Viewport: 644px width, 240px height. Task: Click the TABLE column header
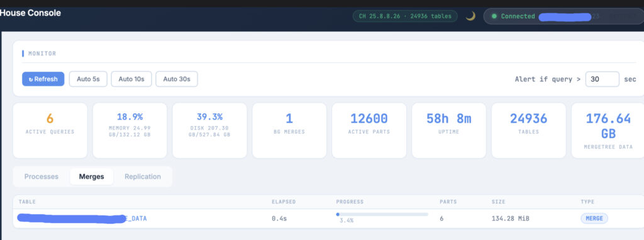pos(27,202)
